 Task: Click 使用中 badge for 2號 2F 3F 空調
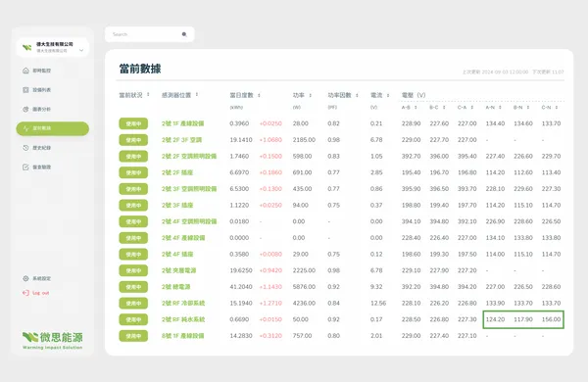pos(133,140)
